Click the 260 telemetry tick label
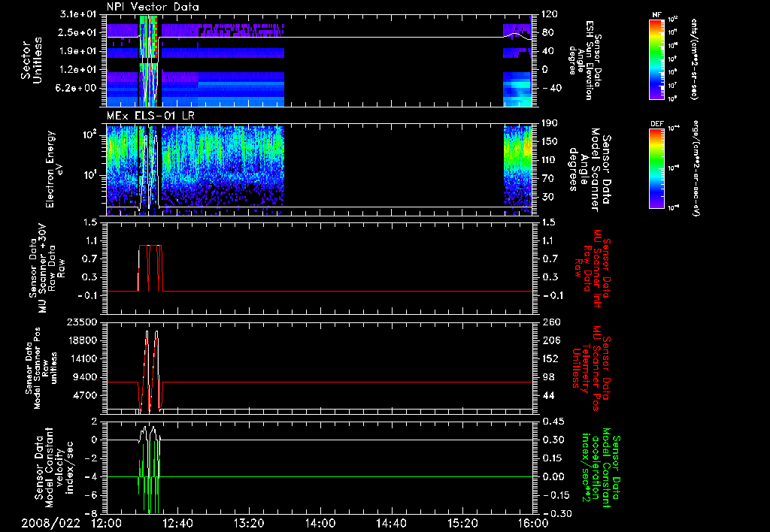 [550, 322]
